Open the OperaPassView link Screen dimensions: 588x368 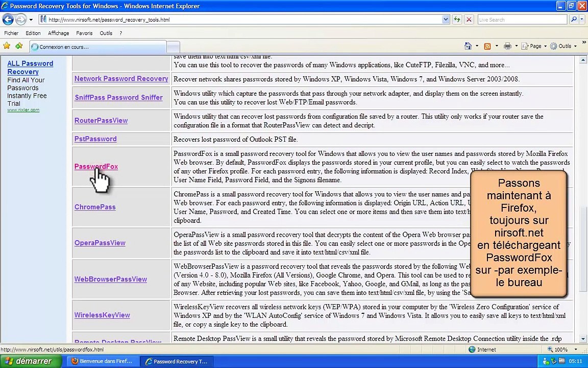[x=100, y=243]
